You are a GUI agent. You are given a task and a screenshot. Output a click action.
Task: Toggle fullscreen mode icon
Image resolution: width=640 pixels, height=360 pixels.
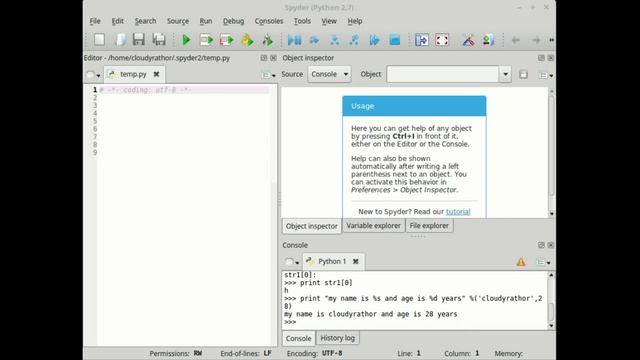[x=442, y=40]
